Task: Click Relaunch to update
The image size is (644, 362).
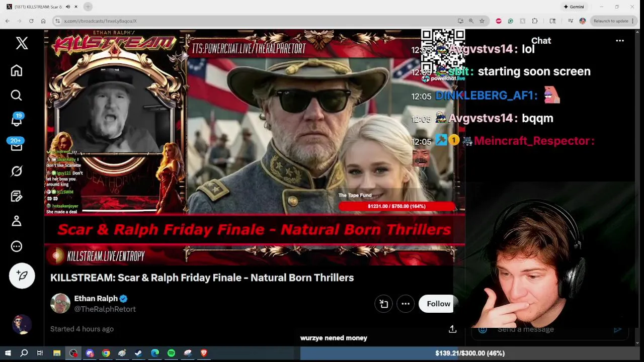Action: 611,21
